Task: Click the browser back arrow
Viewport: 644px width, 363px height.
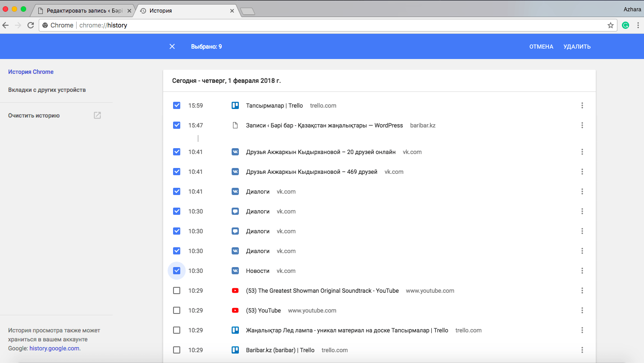Action: 6,25
